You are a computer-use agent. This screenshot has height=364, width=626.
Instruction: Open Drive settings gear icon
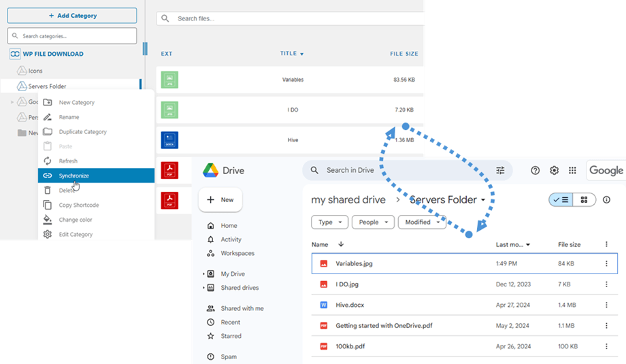click(554, 171)
